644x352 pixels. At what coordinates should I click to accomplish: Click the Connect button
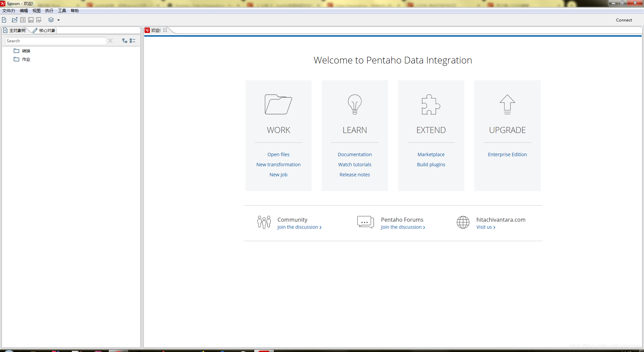click(x=624, y=20)
